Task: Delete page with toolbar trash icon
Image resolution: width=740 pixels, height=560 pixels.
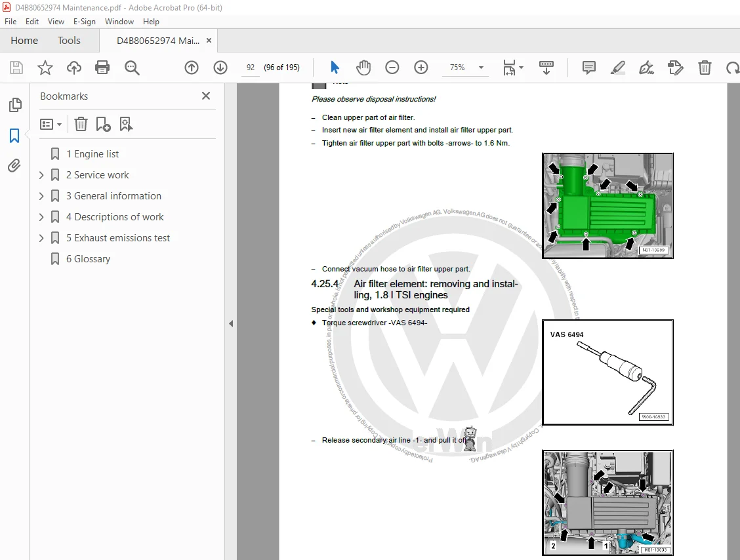Action: pos(705,68)
